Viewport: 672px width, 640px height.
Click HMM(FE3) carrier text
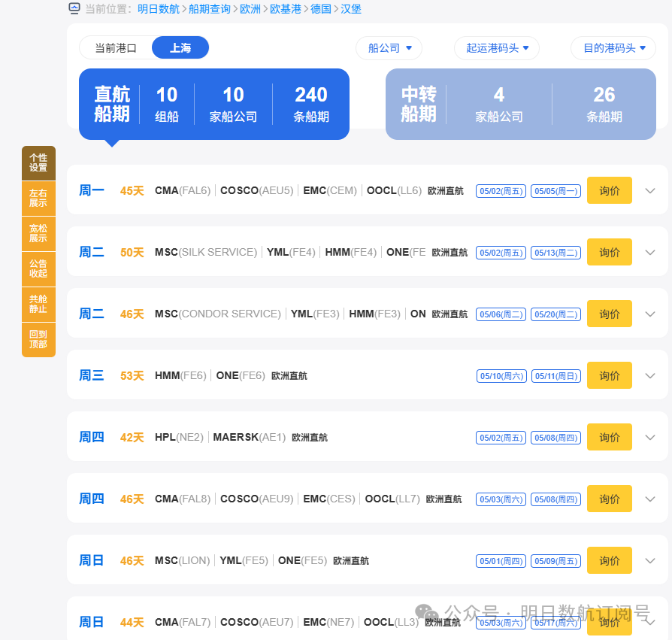point(374,314)
